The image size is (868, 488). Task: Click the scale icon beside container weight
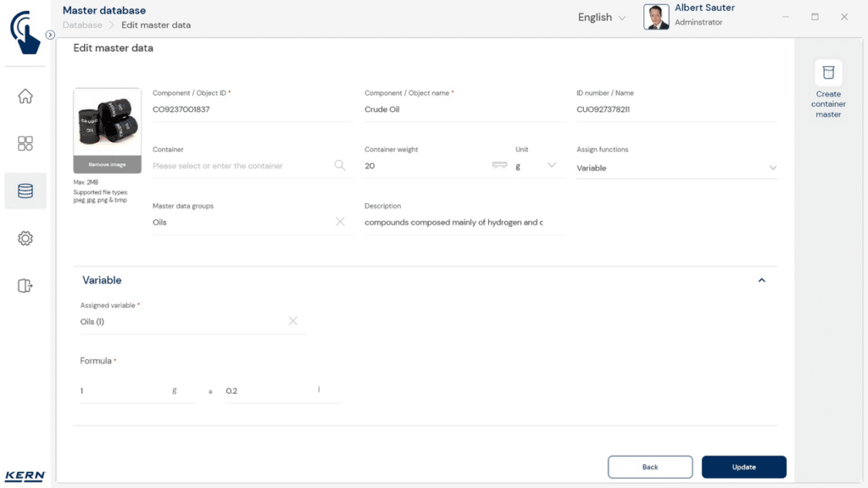[500, 165]
